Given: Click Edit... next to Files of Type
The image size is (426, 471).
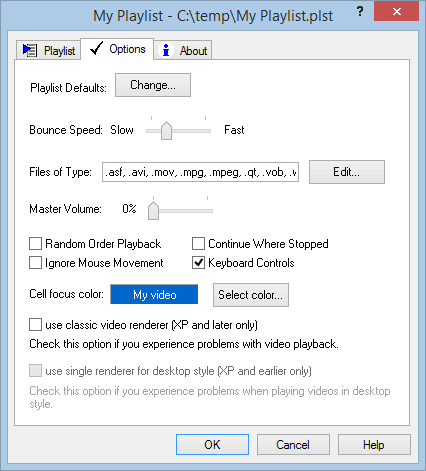Looking at the screenshot, I should 347,172.
